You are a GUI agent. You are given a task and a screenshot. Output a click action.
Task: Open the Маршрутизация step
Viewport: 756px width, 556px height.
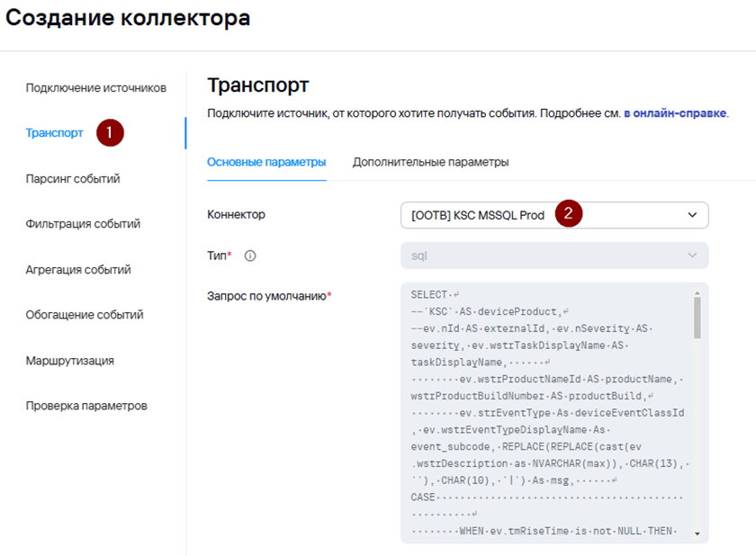70,361
